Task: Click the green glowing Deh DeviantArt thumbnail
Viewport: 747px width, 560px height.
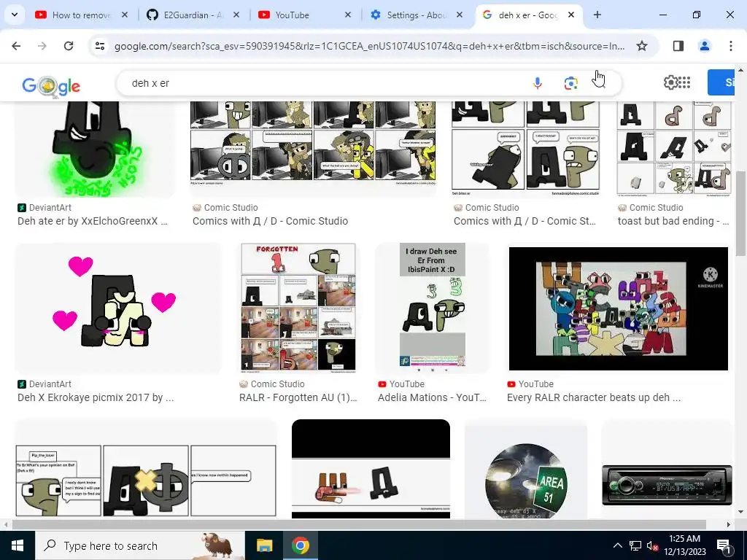Action: click(x=95, y=149)
